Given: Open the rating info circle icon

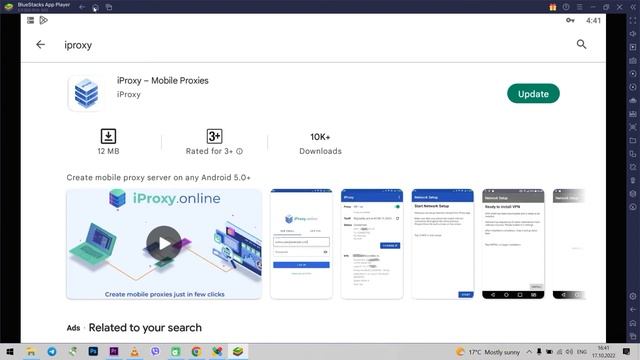Looking at the screenshot, I should (x=240, y=151).
